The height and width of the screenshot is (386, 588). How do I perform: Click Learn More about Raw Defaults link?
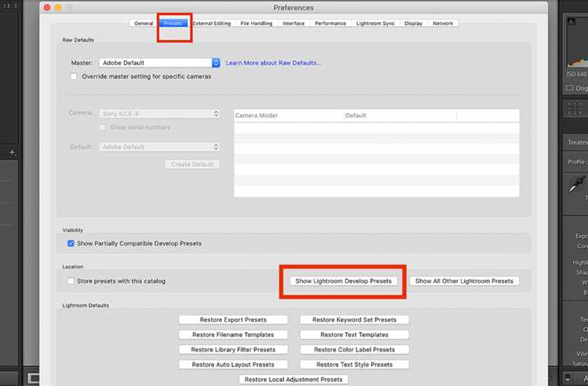pyautogui.click(x=273, y=63)
